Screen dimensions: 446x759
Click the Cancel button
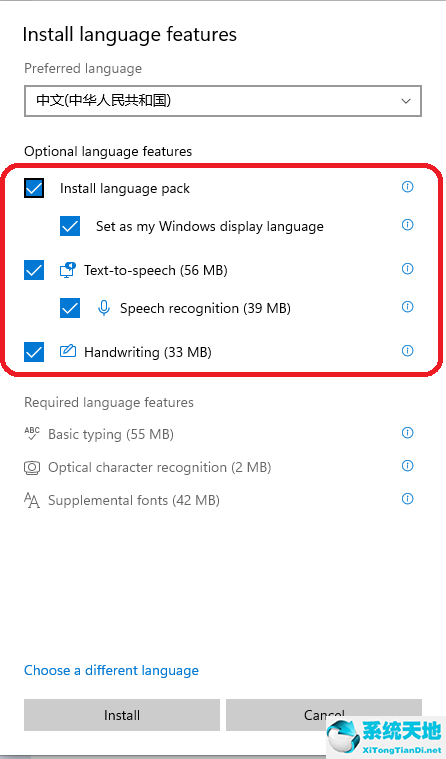point(324,715)
